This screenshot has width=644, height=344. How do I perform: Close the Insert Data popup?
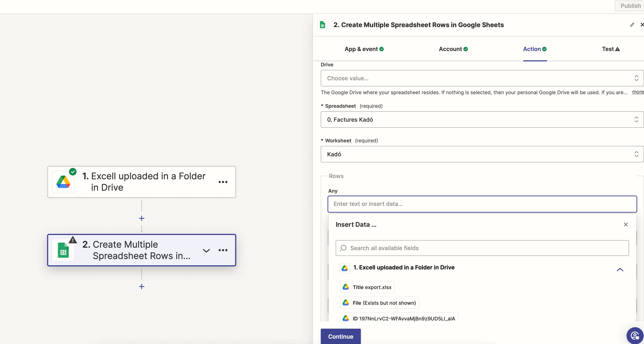click(625, 224)
